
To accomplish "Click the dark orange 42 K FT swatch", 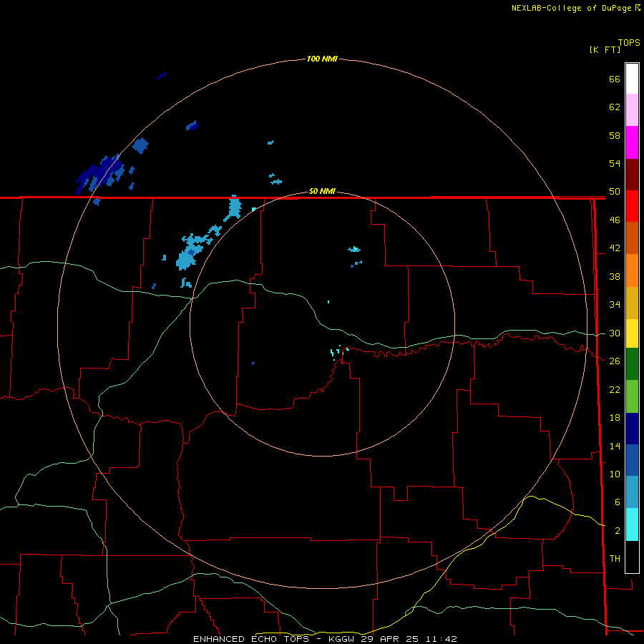I will 632,238.
